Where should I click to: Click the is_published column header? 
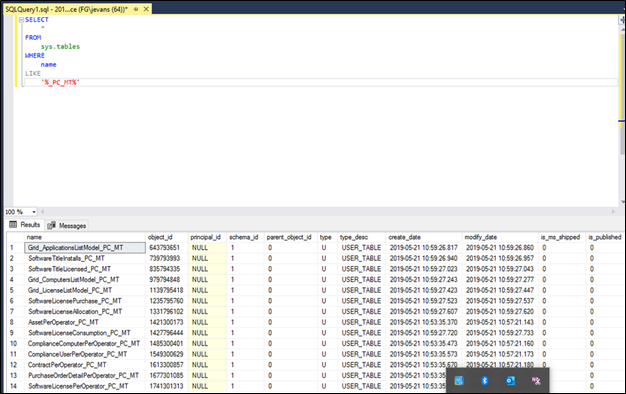(x=604, y=237)
